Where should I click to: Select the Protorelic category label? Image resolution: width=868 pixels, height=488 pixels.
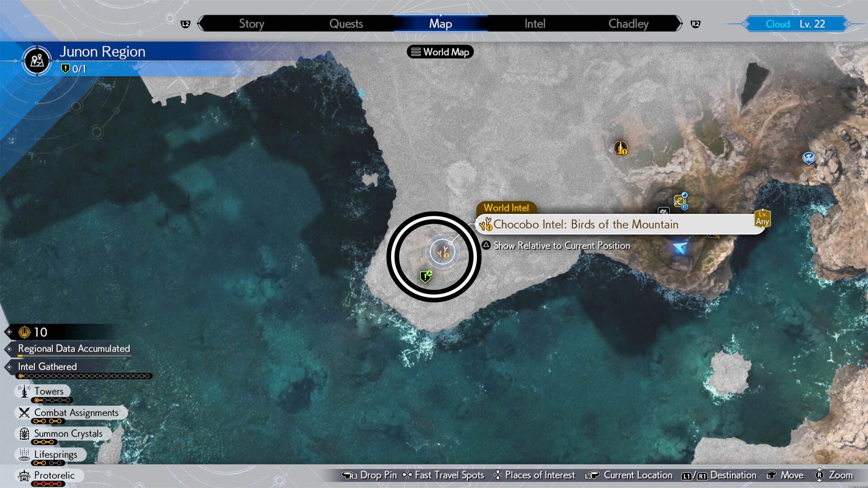pyautogui.click(x=55, y=475)
